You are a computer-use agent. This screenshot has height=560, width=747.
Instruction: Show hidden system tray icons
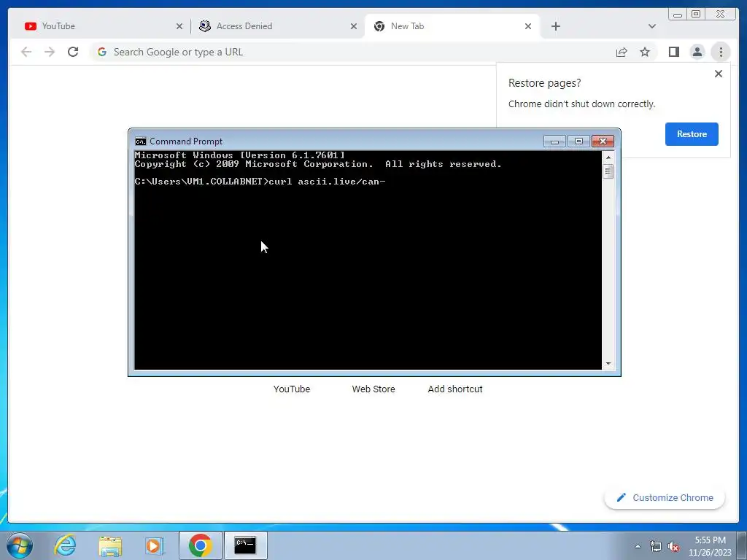pos(638,546)
